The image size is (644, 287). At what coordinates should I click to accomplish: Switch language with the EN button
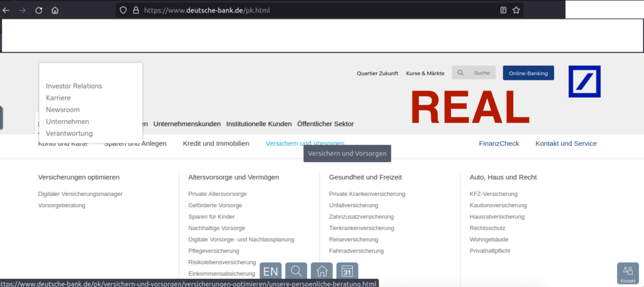tap(270, 271)
